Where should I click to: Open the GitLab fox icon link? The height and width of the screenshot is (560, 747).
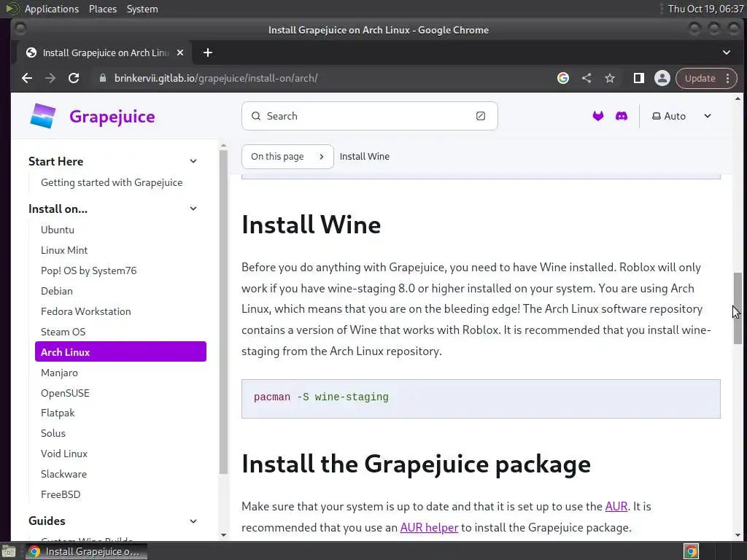pyautogui.click(x=598, y=116)
